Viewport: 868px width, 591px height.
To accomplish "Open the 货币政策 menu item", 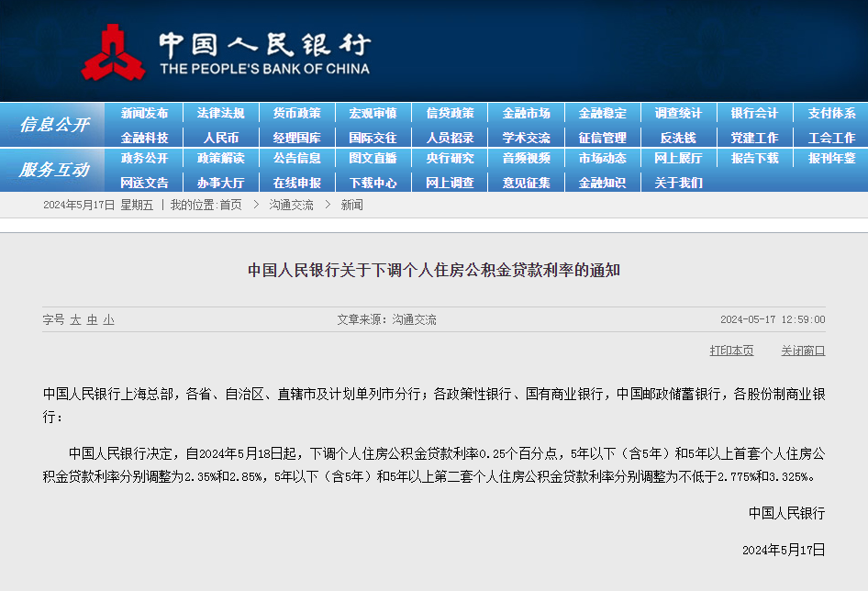I will 297,113.
